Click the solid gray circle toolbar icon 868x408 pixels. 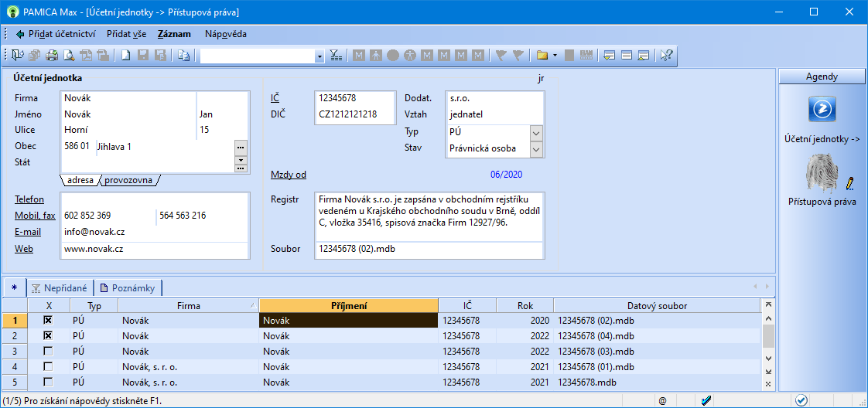392,55
